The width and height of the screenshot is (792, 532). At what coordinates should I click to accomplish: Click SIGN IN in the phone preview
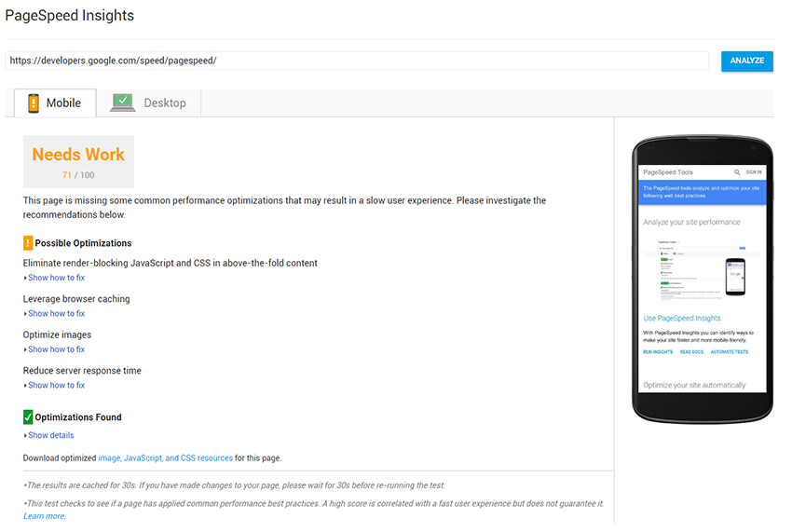754,172
